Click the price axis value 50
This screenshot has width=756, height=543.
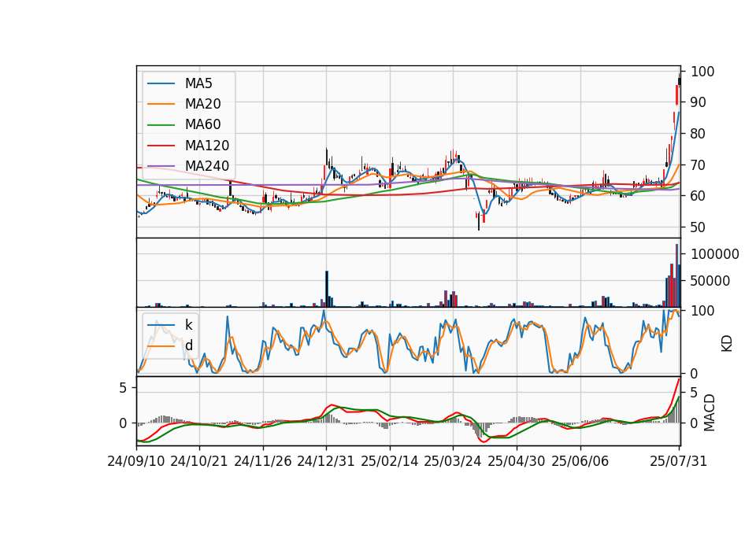(x=699, y=227)
